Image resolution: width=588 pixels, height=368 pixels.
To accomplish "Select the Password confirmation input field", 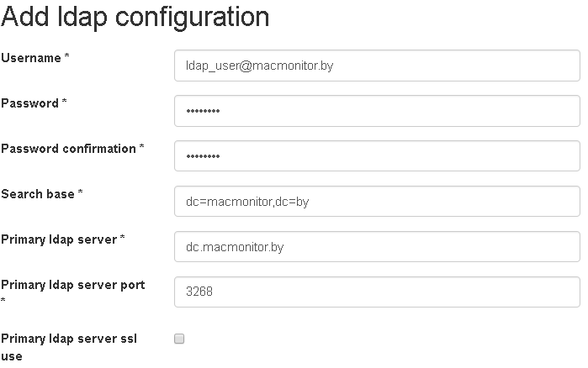I will coord(376,156).
